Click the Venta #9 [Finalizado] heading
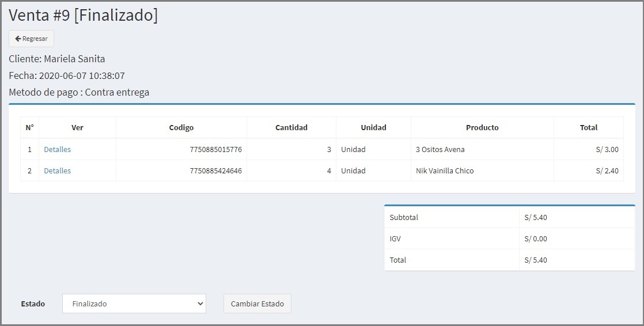The image size is (644, 326). pos(84,16)
